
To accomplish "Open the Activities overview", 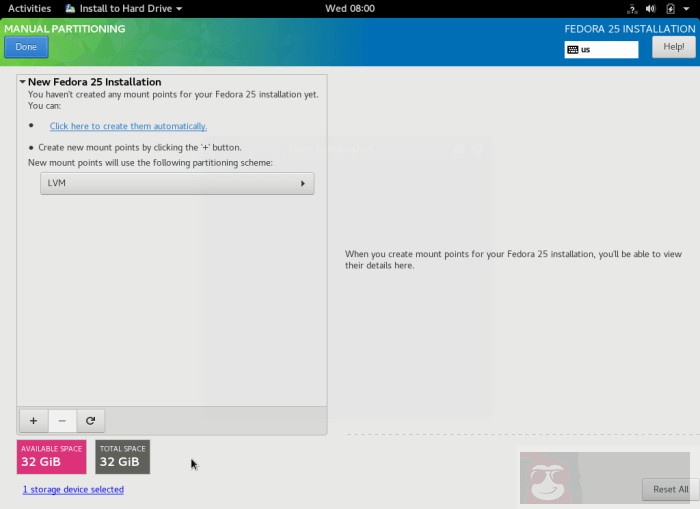I will [x=29, y=8].
